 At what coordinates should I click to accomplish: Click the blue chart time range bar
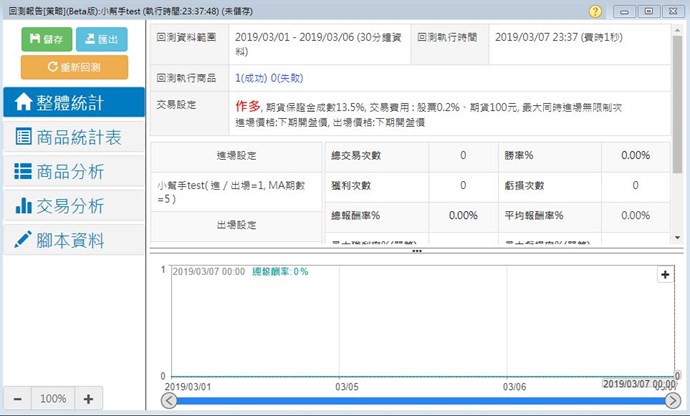(420, 401)
